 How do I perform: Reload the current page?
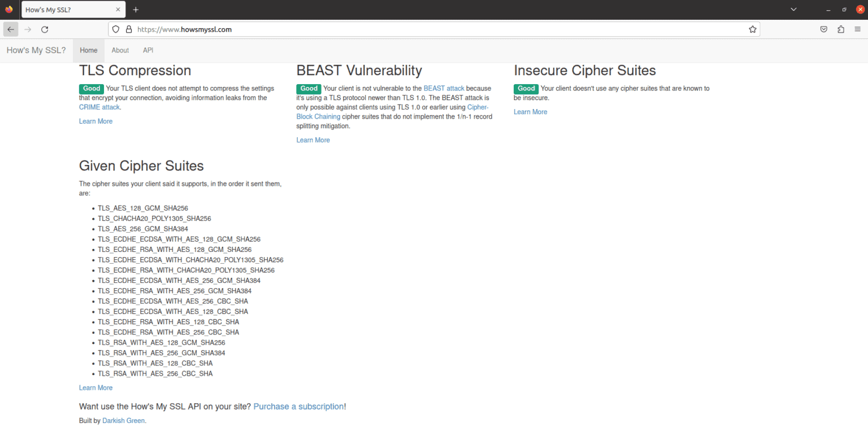coord(45,29)
